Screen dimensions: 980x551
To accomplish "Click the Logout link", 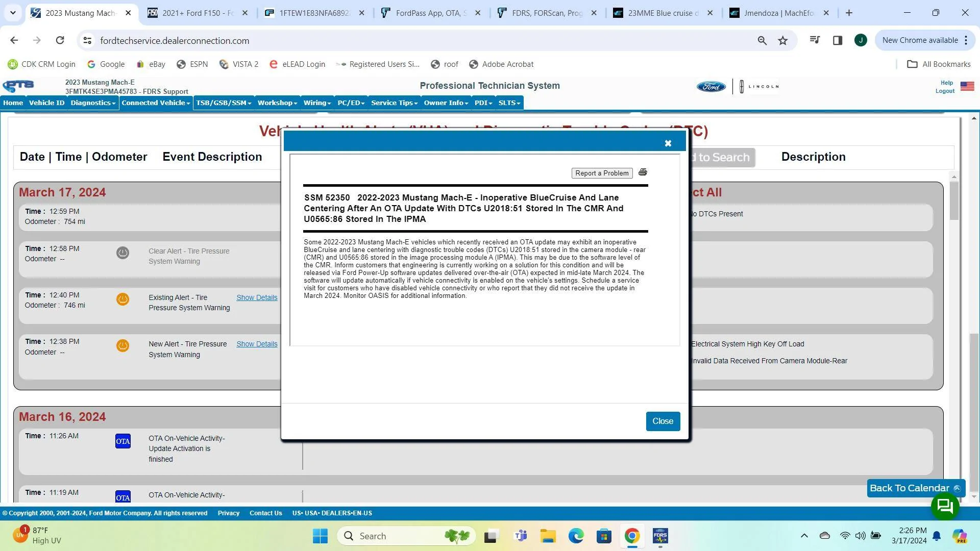I will pos(945,91).
